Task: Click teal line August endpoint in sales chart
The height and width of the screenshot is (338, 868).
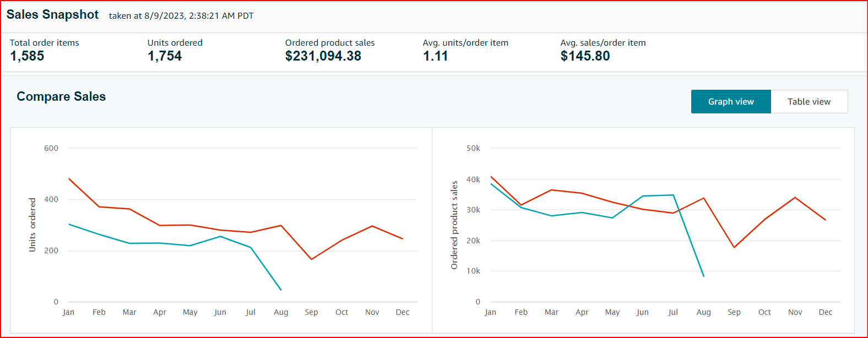Action: click(x=703, y=276)
